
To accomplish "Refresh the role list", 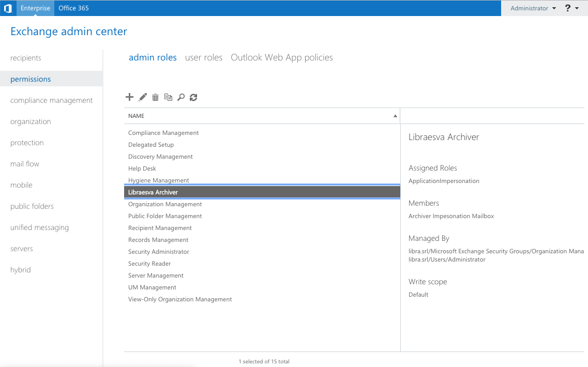I will [193, 98].
